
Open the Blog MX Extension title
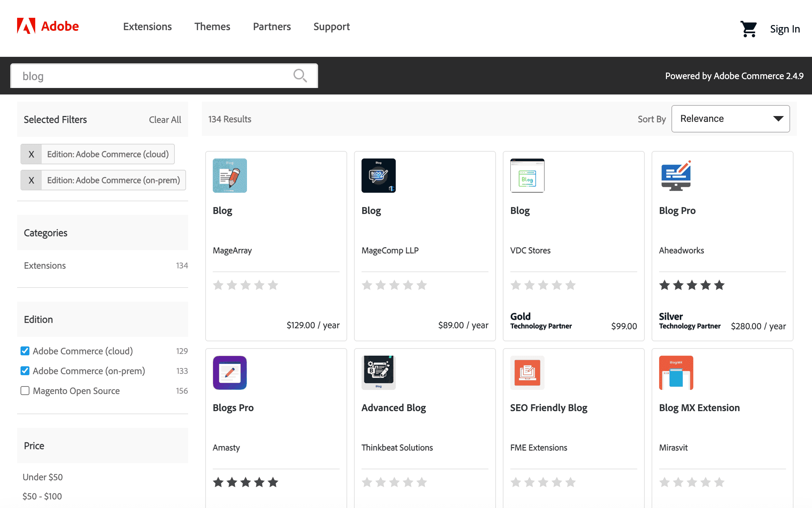pos(699,408)
